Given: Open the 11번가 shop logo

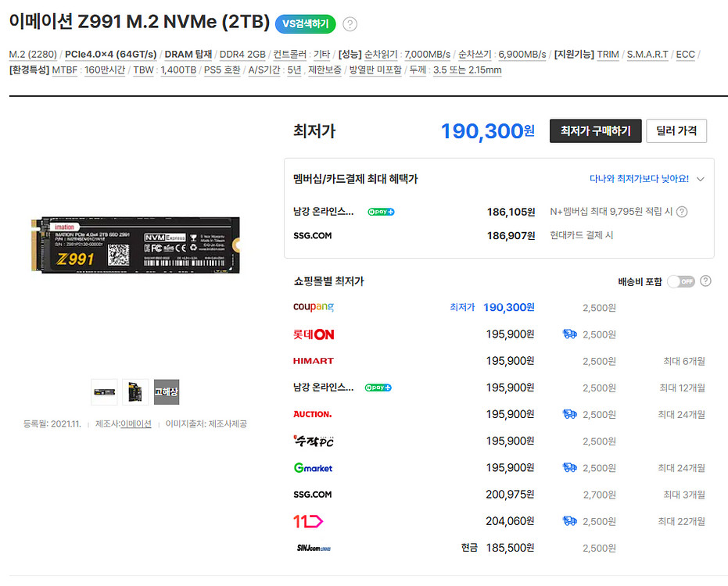Looking at the screenshot, I should click(308, 521).
